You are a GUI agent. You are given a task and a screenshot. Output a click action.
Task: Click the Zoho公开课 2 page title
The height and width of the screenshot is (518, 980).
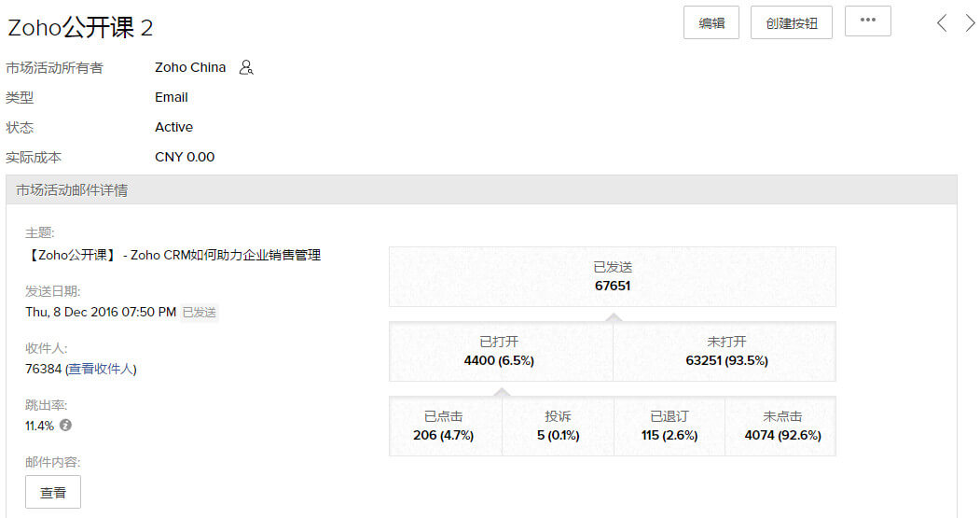(x=80, y=27)
